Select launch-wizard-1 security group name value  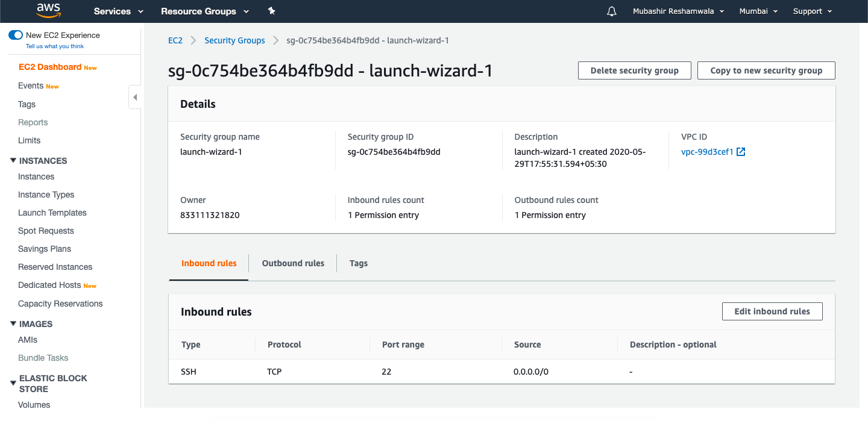coord(211,152)
